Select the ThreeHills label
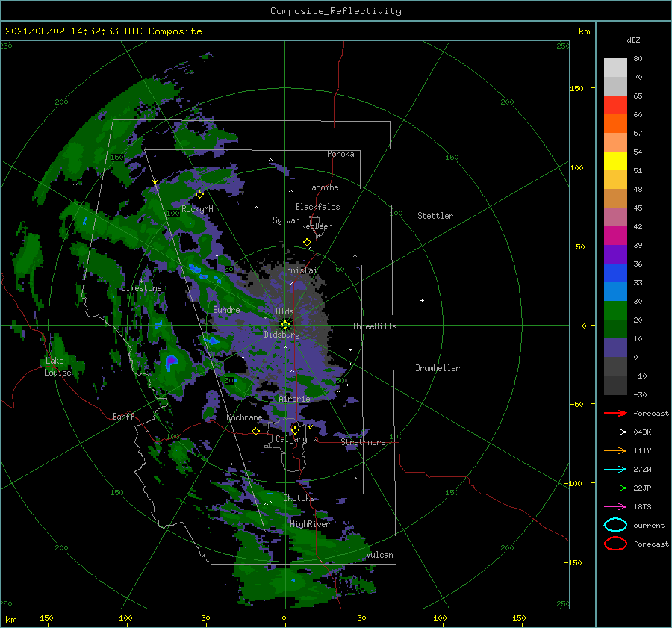672x628 pixels. [x=374, y=326]
